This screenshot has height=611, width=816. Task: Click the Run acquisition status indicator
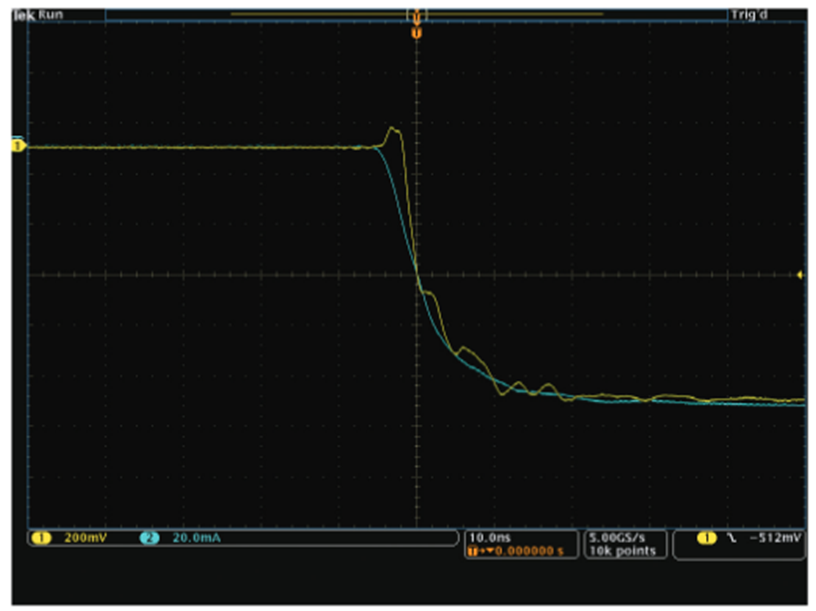pos(50,16)
